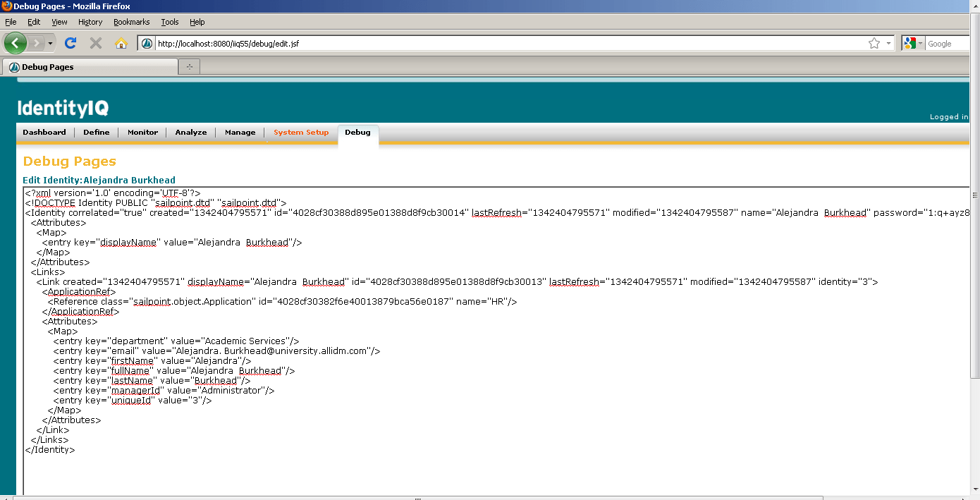Open the back/forward history dropdown
980x500 pixels.
(x=50, y=44)
